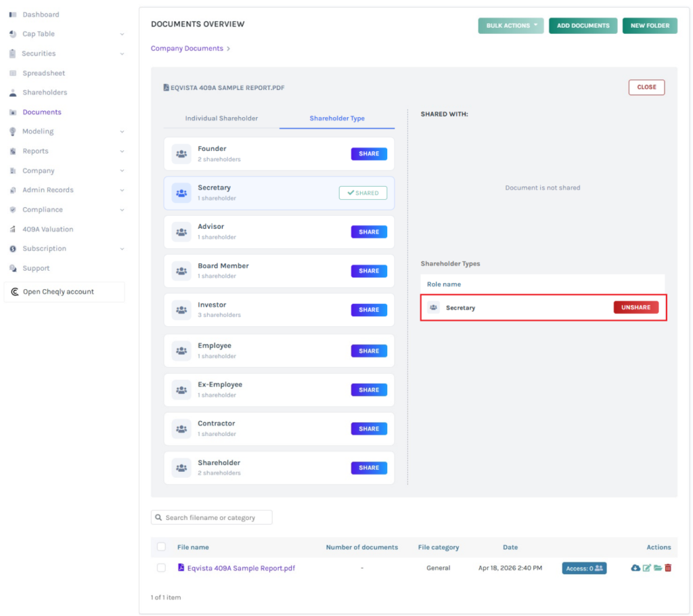The width and height of the screenshot is (693, 616).
Task: Check the box for Eqvista 409A Sample Report.pdf
Action: [161, 568]
